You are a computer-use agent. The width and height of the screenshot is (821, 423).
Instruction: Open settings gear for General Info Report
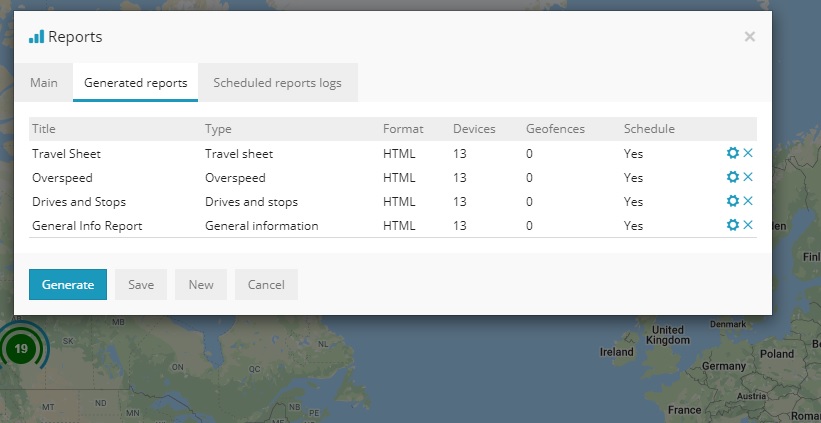click(x=733, y=225)
